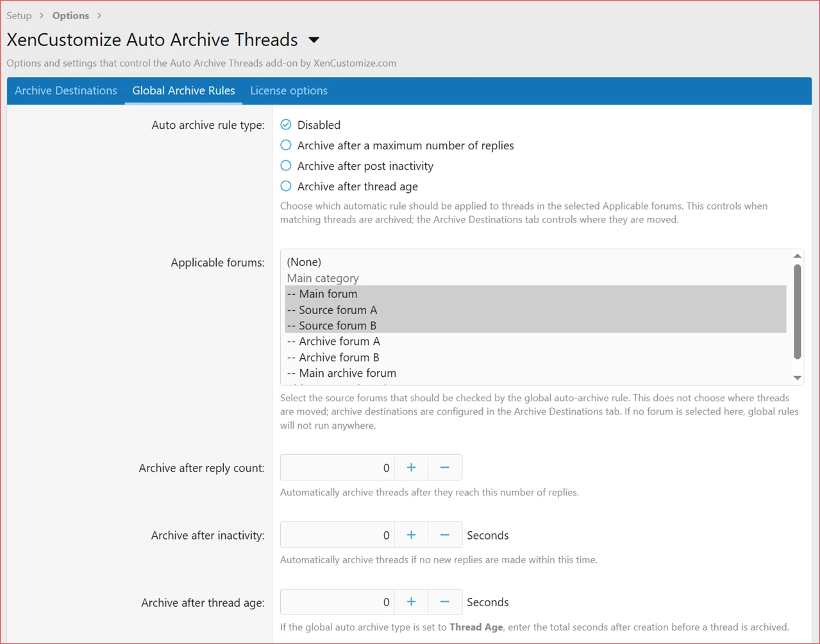Click the forums list scroll down arrow

point(797,378)
